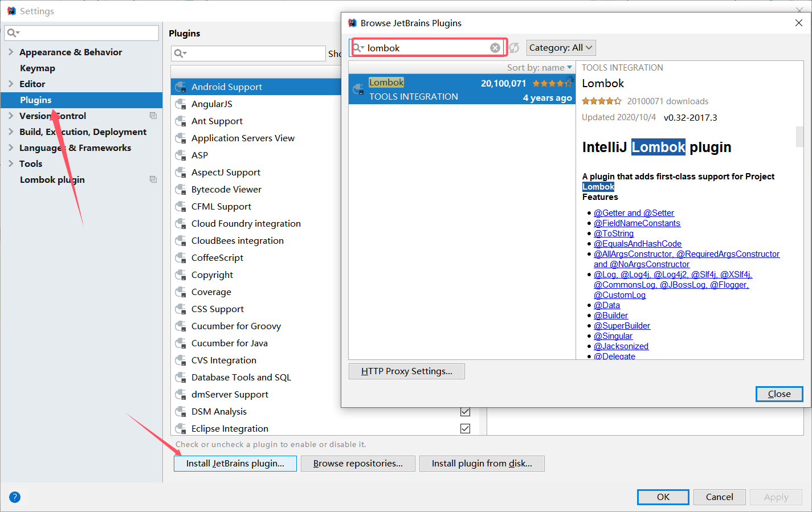The width and height of the screenshot is (812, 512).
Task: Open the @FieldNameConstants link
Action: [x=637, y=223]
